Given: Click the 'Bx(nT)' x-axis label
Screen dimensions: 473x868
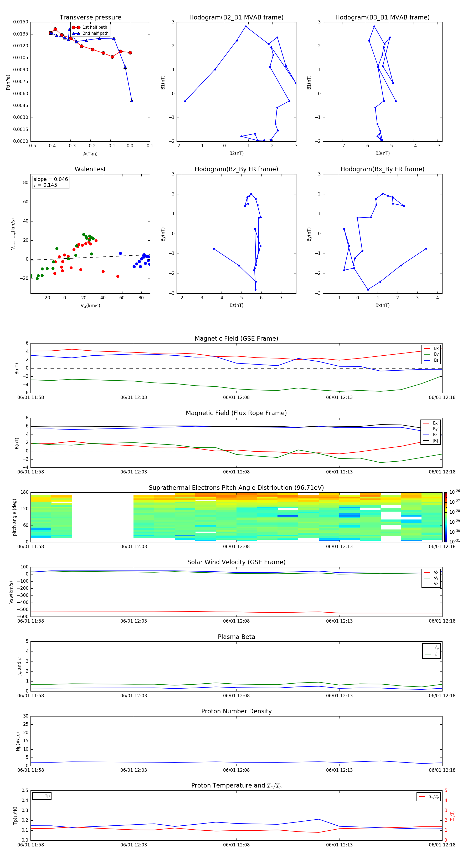Looking at the screenshot, I should coord(382,305).
